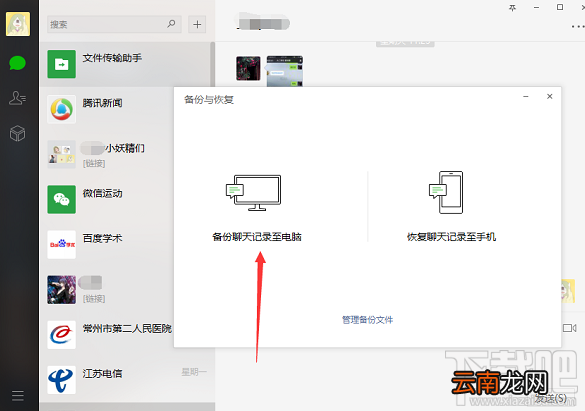Open the user profile avatar in sidebar
This screenshot has width=585, height=411.
click(18, 24)
